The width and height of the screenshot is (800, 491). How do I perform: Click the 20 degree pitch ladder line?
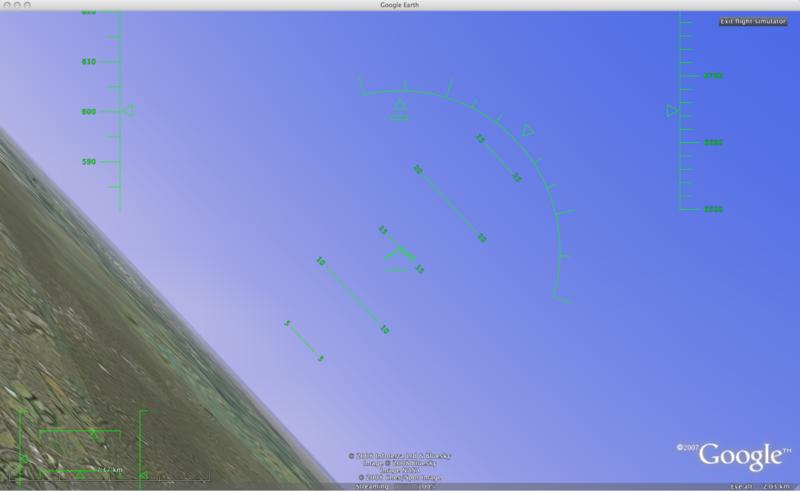[x=449, y=203]
